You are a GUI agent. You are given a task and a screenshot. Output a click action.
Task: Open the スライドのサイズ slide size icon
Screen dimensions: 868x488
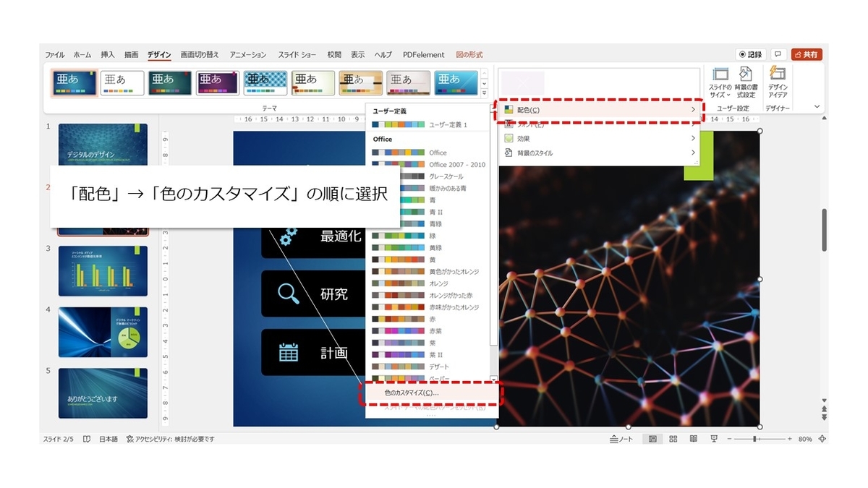tap(720, 83)
